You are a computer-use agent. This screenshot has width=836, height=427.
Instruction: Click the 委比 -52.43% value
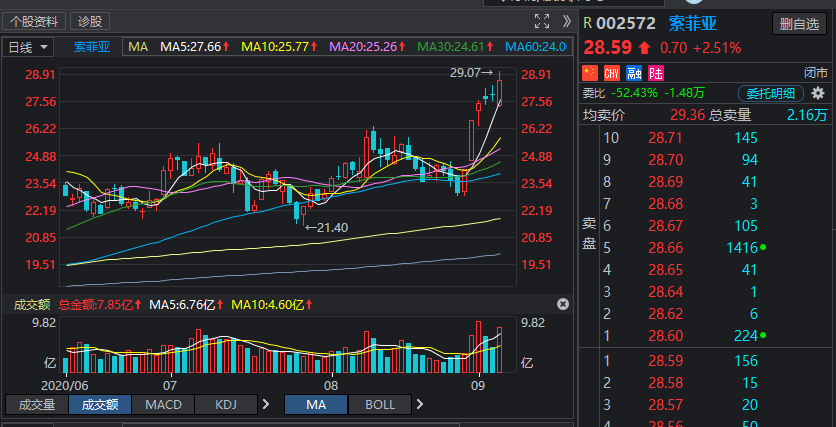634,93
